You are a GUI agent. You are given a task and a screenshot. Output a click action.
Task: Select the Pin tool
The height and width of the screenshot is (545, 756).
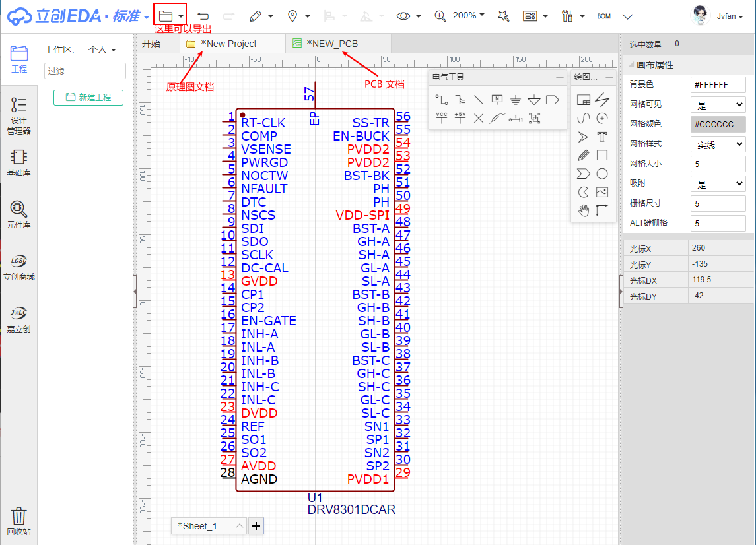click(516, 118)
